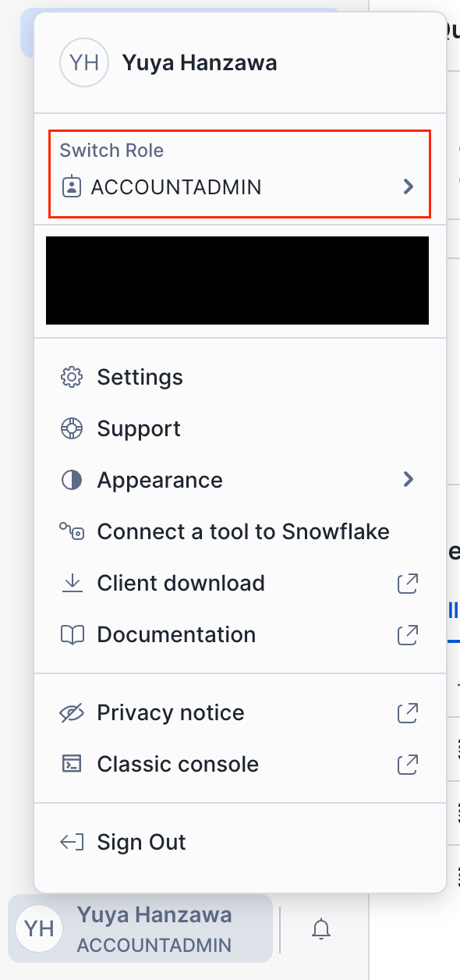Toggle the Yuya Hanzawa user menu button
Image resolution: width=460 pixels, height=980 pixels.
(140, 929)
